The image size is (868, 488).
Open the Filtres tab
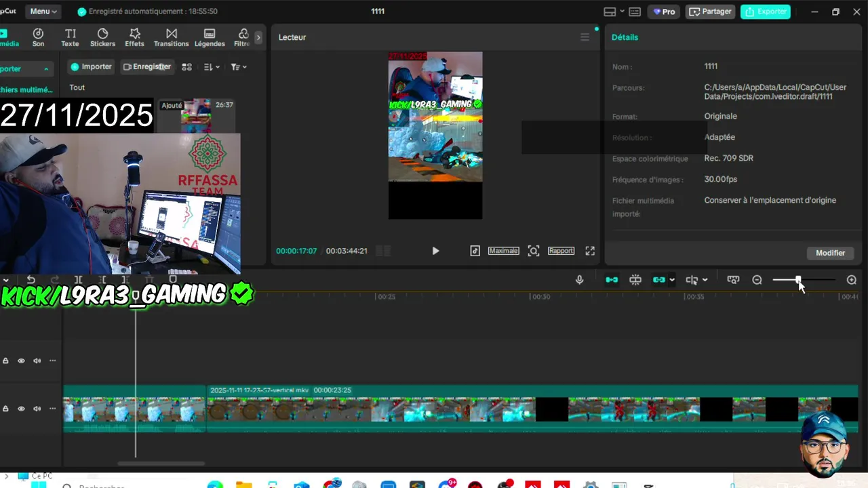[x=242, y=38]
